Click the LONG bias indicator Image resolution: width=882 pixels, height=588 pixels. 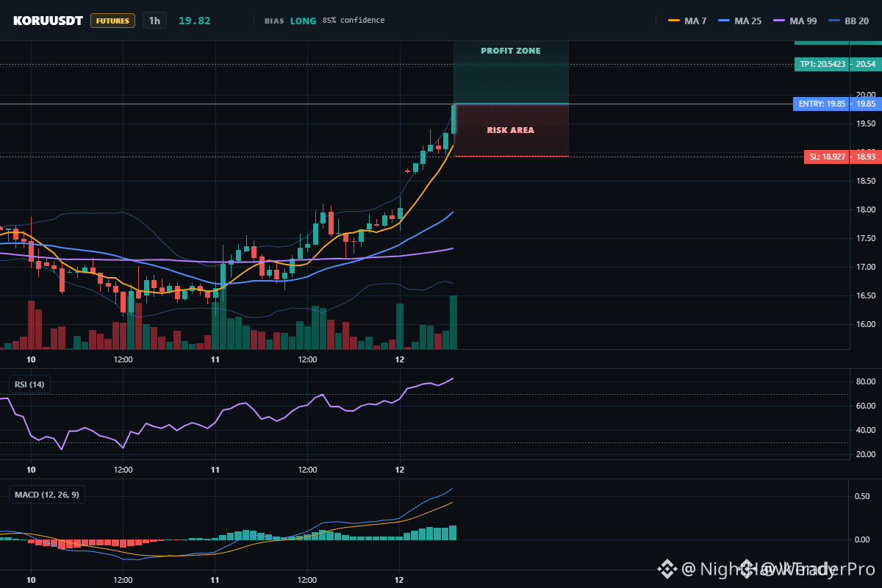click(x=303, y=21)
